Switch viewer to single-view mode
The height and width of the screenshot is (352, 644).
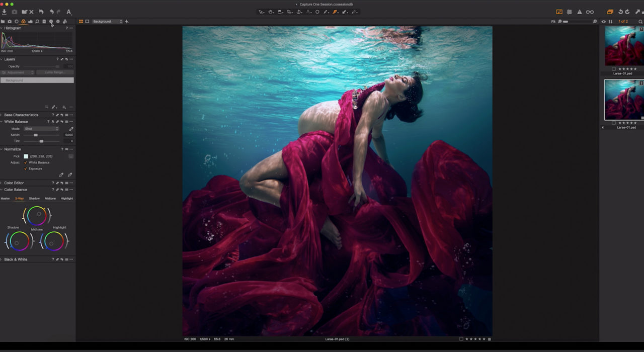(87, 22)
